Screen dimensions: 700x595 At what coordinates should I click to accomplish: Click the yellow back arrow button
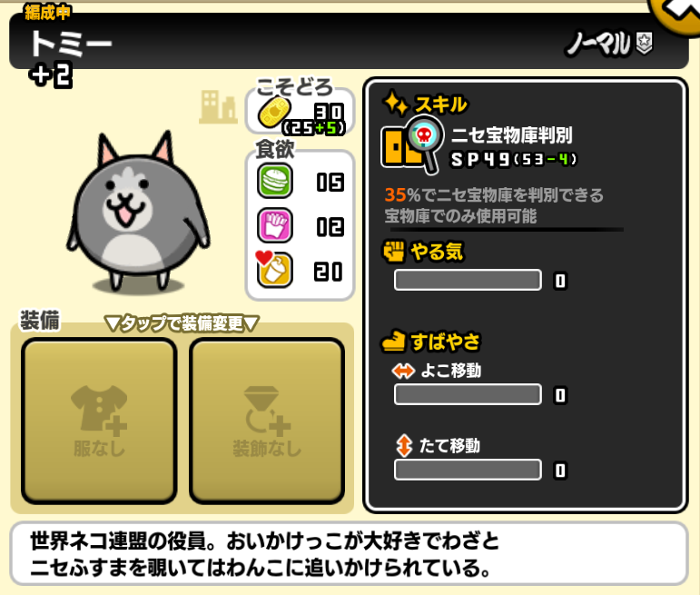click(675, 14)
